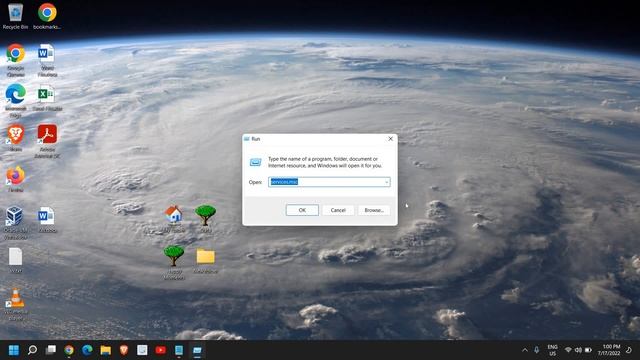Viewport: 640px width, 360px height.
Task: Select the Recycle Bin desktop icon
Action: tap(16, 16)
